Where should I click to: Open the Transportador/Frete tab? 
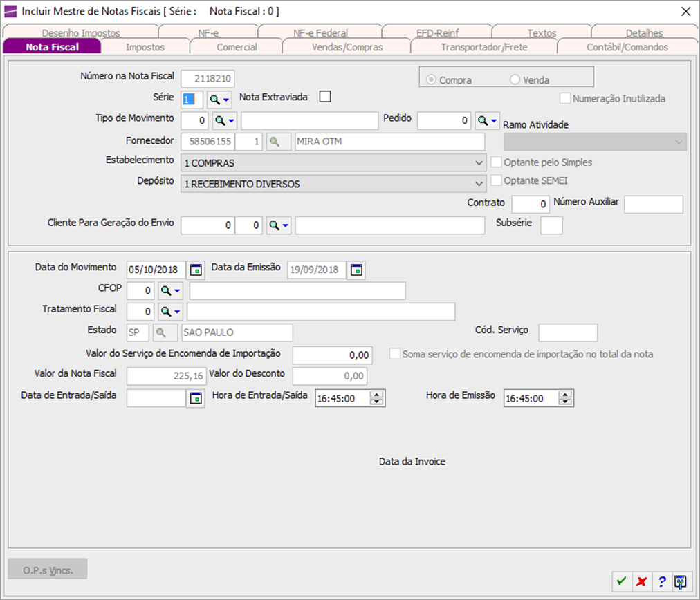click(x=483, y=47)
